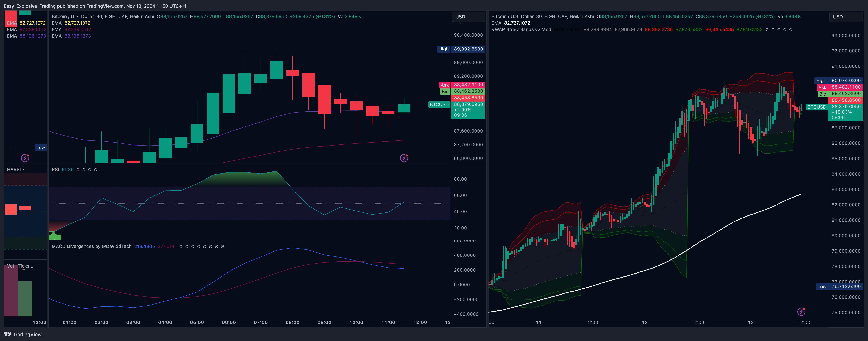This screenshot has height=341, width=868.
Task: Click the right chart's Bitcoin / U.S. Dollar title
Action: [542, 16]
